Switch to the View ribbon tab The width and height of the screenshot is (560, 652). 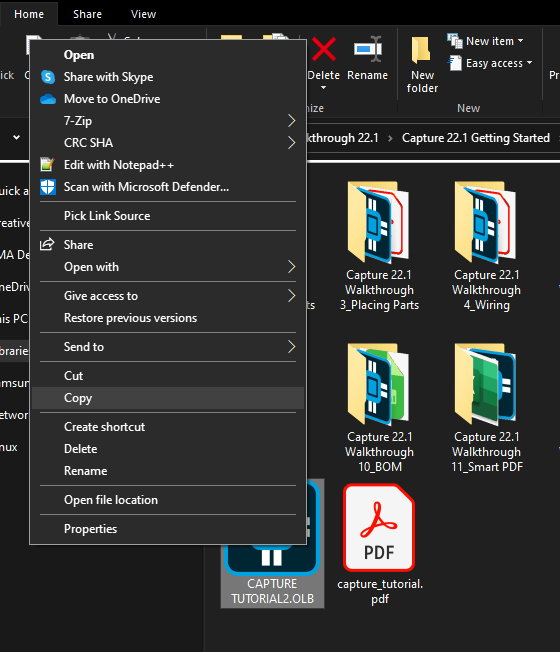click(x=143, y=14)
